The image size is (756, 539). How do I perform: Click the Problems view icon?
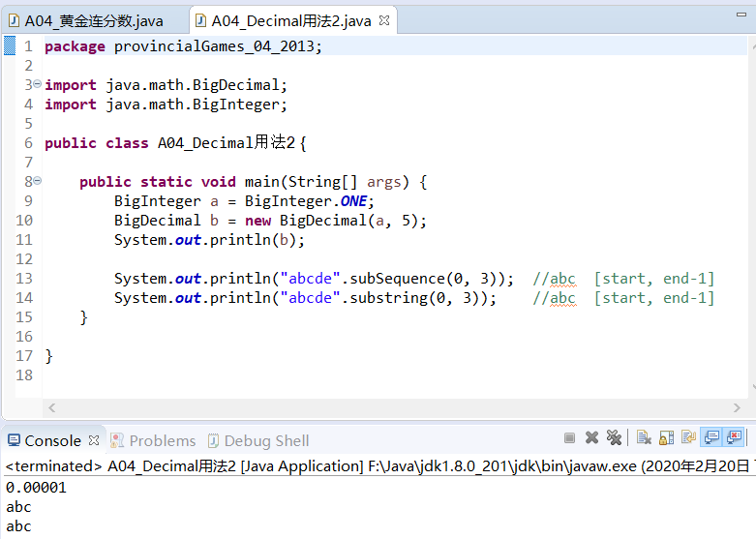(117, 440)
